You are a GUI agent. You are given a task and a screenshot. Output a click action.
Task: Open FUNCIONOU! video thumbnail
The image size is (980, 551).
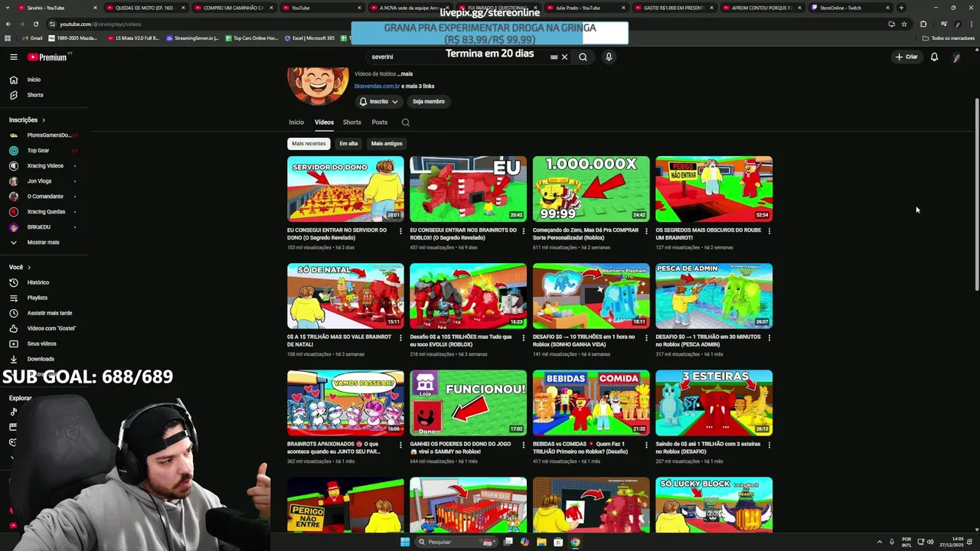(x=468, y=403)
